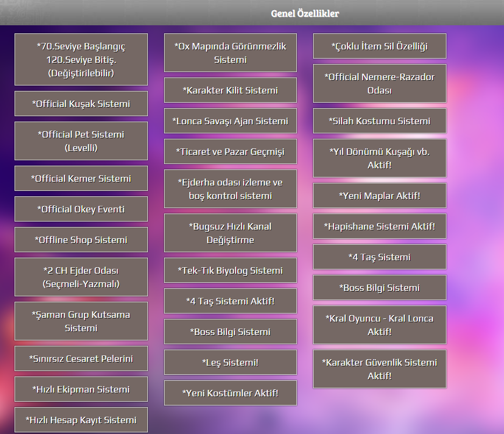The width and height of the screenshot is (504, 434).
Task: Click Kral Oyuncu - Kral Lonca Aktif! box
Action: click(380, 325)
